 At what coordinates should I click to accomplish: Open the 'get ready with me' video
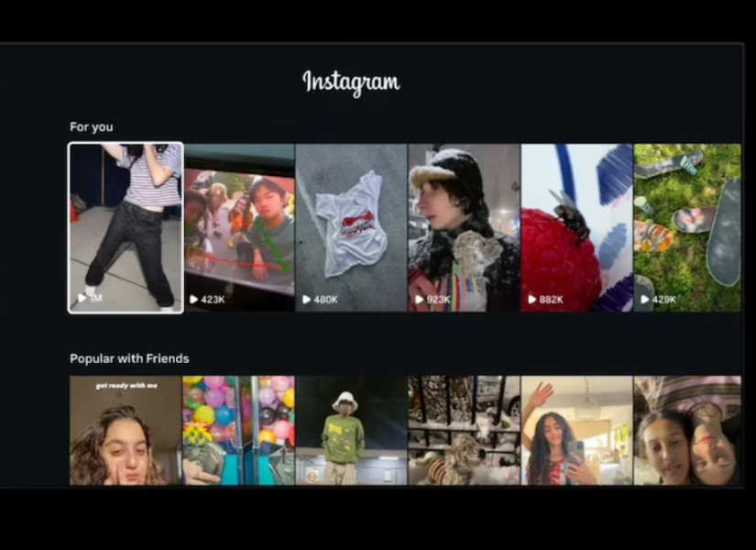(x=125, y=431)
